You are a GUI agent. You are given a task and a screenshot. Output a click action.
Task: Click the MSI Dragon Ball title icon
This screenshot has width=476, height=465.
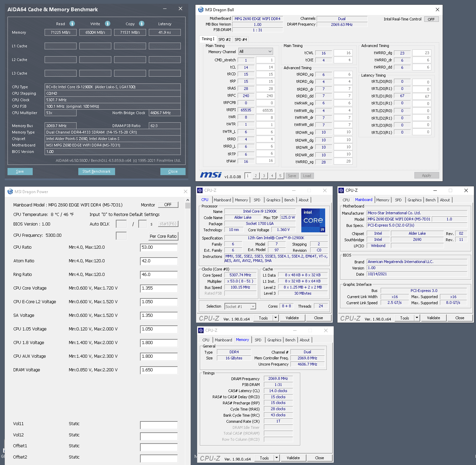click(201, 10)
